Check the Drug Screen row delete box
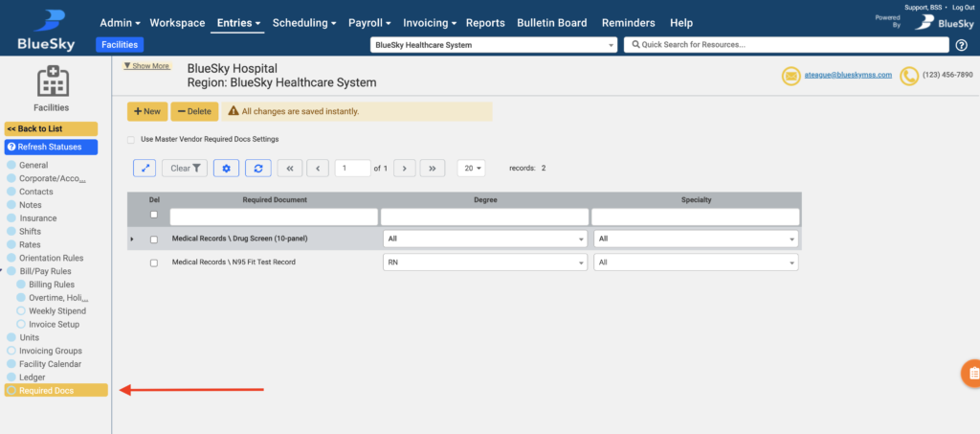This screenshot has width=980, height=434. pos(154,239)
